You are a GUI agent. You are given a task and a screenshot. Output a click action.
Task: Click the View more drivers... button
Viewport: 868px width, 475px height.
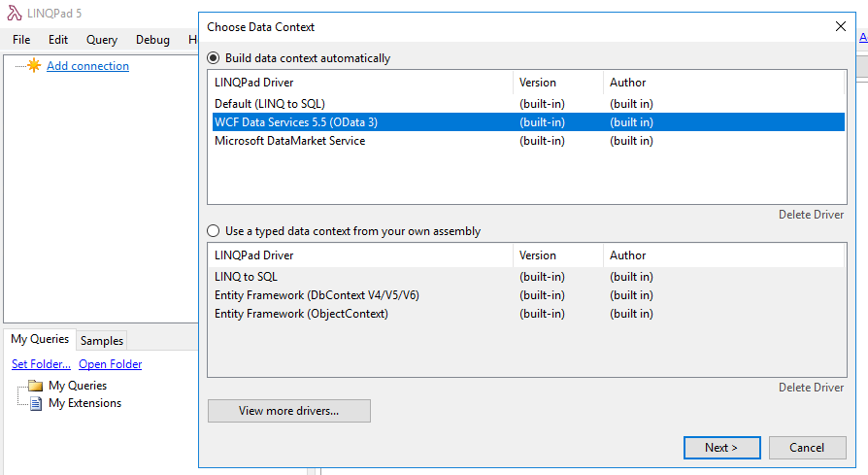[x=289, y=411]
